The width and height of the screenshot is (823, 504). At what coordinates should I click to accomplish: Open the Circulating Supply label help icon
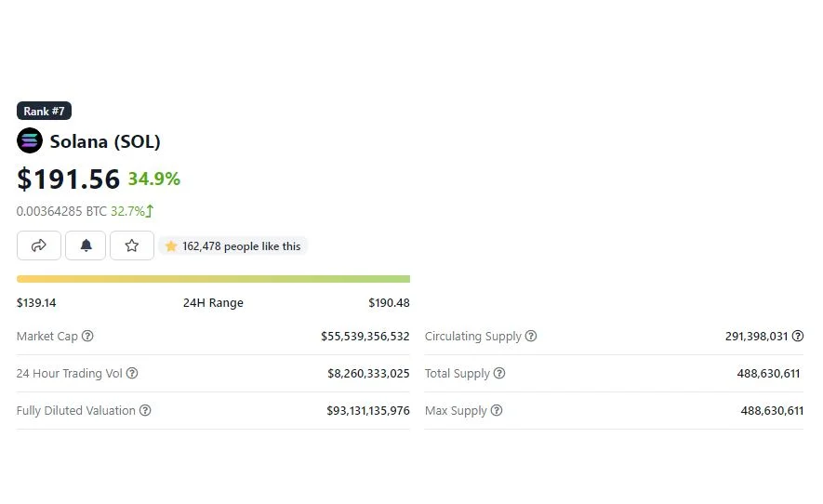[x=531, y=336]
